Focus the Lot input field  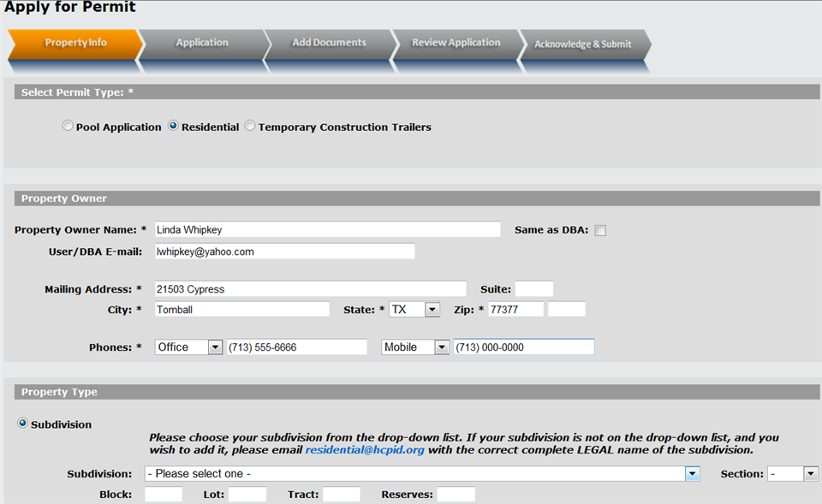[x=247, y=494]
